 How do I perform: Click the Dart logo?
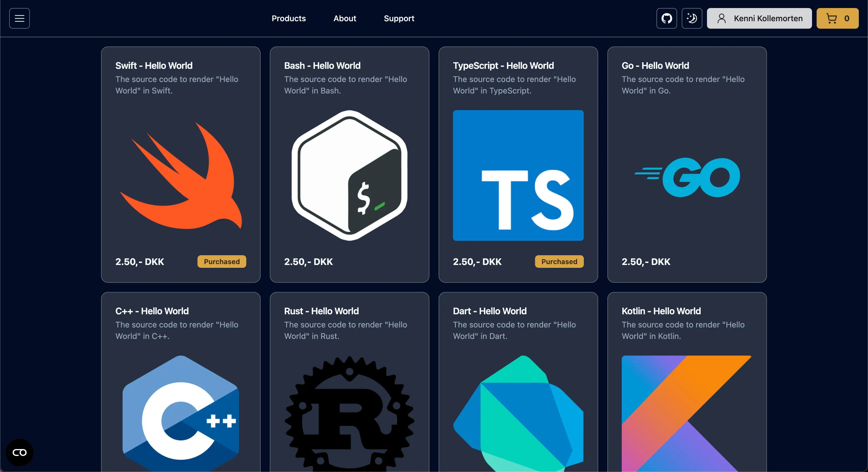(x=518, y=414)
